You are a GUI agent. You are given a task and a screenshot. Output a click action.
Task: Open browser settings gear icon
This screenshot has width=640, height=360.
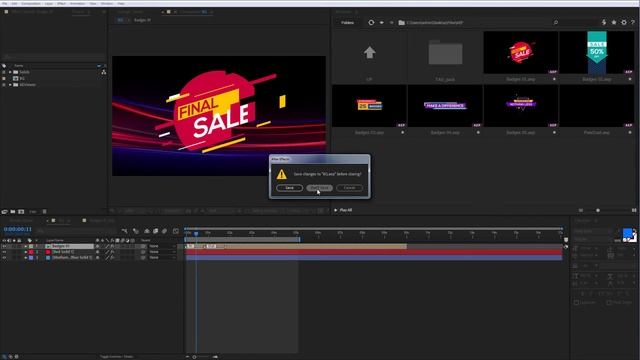pos(624,22)
